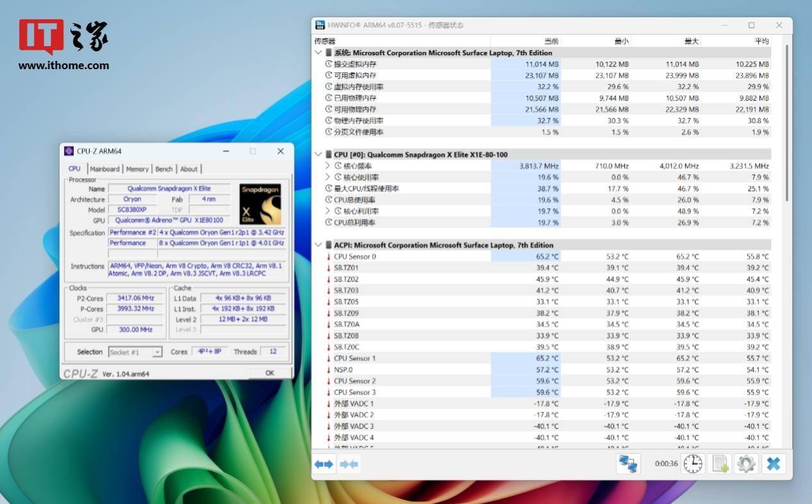The image size is (812, 504).
Task: Collapse the CPU [#0] Snapdragon sensor group
Action: 318,154
